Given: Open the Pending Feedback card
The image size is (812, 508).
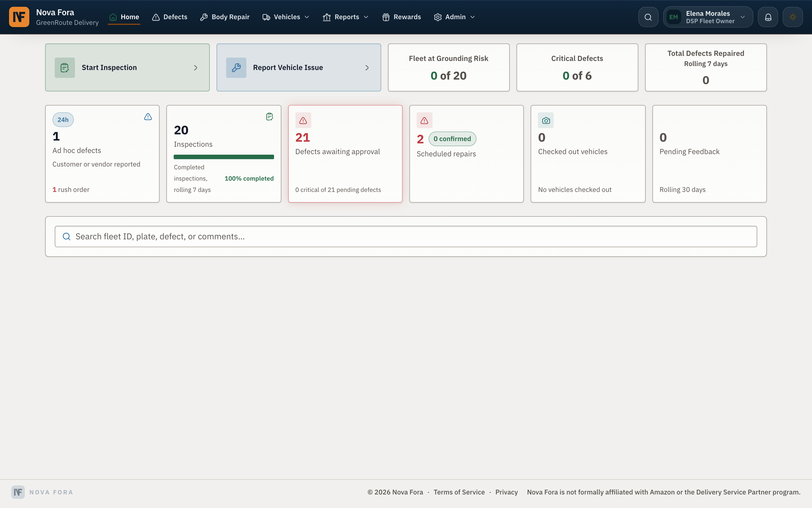Looking at the screenshot, I should pos(709,154).
